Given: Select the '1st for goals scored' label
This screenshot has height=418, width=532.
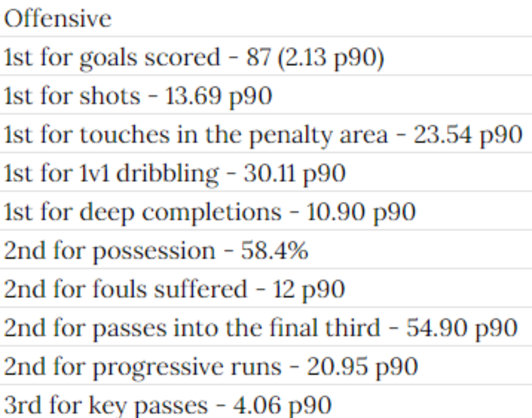Looking at the screenshot, I should [x=112, y=58].
